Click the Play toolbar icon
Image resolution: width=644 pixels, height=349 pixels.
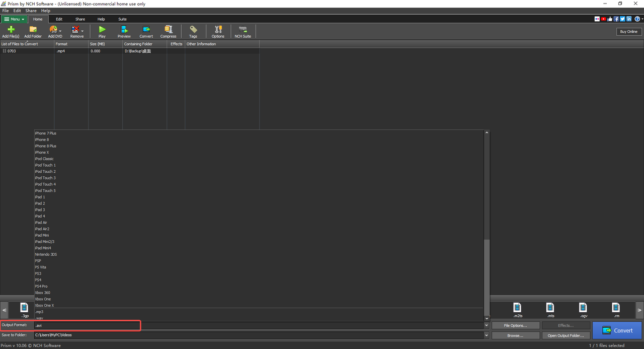(102, 32)
